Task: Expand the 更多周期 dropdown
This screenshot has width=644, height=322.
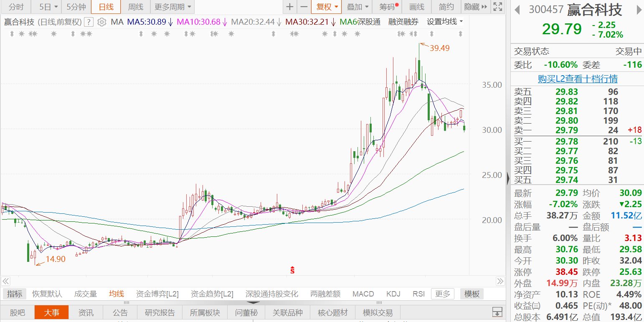Action: pyautogui.click(x=173, y=7)
